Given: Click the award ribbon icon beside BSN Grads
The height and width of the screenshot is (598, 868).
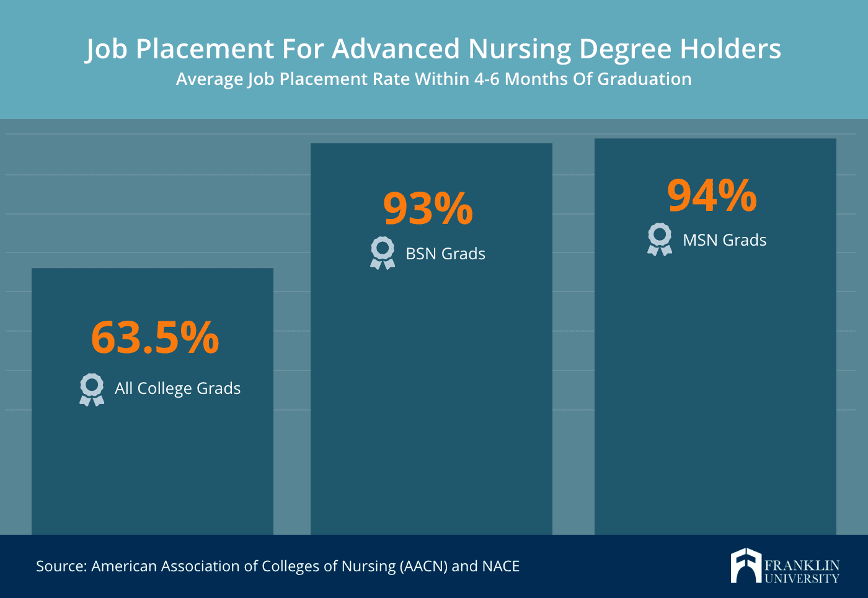Looking at the screenshot, I should pos(382,253).
